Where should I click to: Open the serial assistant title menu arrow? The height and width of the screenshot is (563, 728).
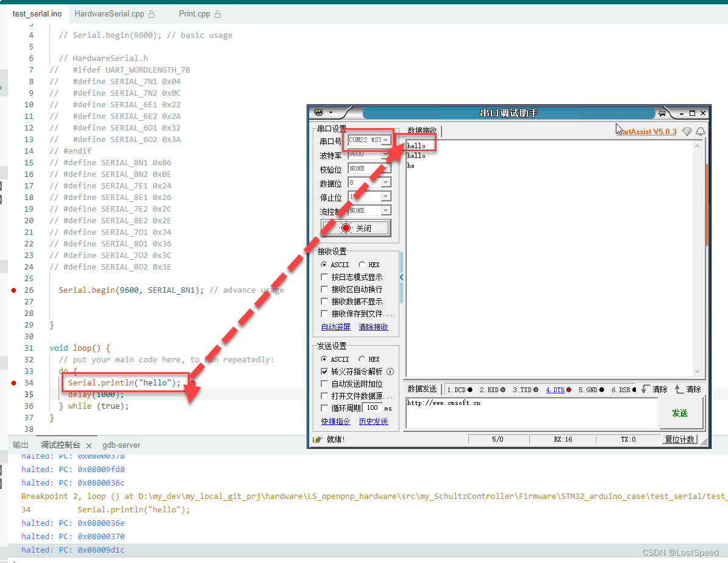(x=330, y=112)
